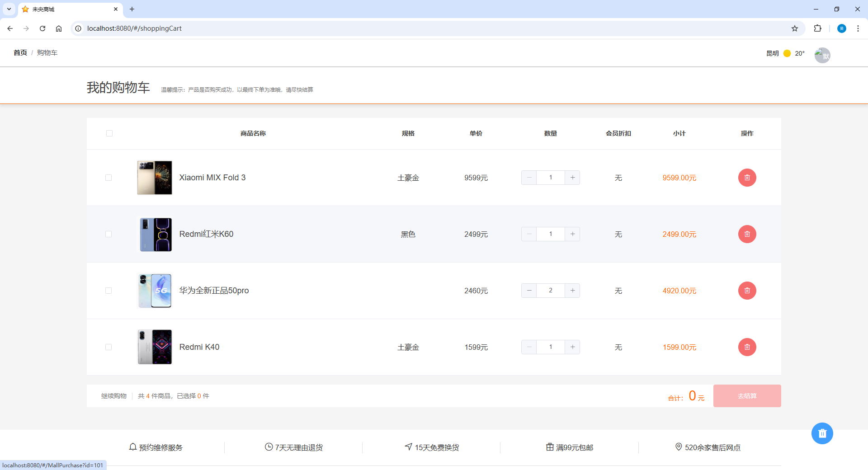This screenshot has width=868, height=470.
Task: Open the 华为全新正品50pro product name
Action: tap(214, 291)
